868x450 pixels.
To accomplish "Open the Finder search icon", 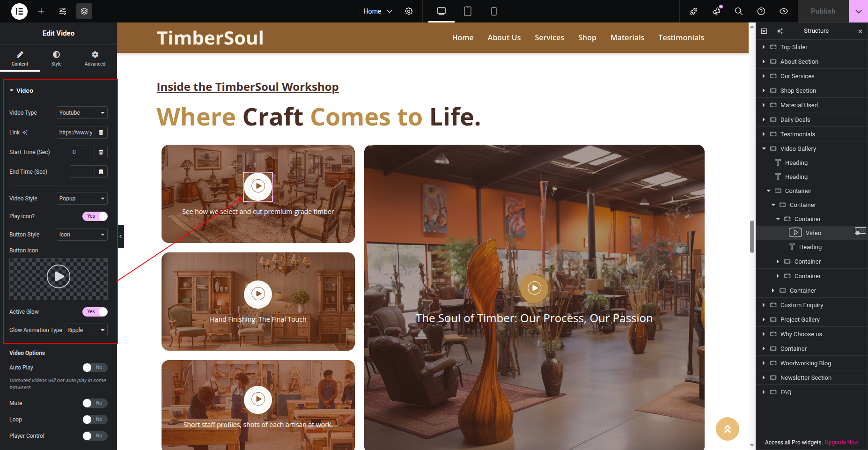I will coord(739,11).
